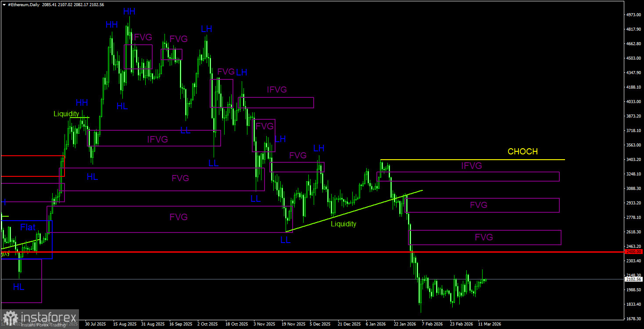Select Liquidity label under the rising trendline
The width and height of the screenshot is (644, 329).
(x=343, y=224)
